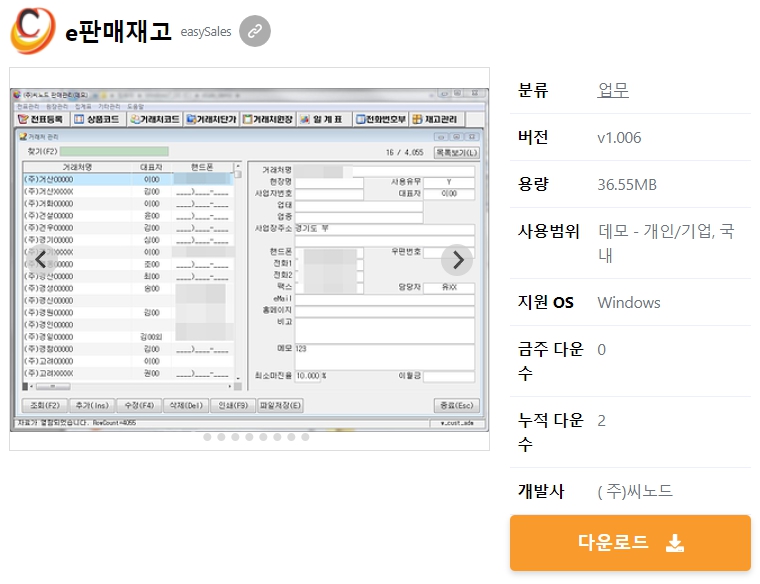This screenshot has height=584, width=760.
Task: Select the last carousel indicator dot
Action: [305, 437]
